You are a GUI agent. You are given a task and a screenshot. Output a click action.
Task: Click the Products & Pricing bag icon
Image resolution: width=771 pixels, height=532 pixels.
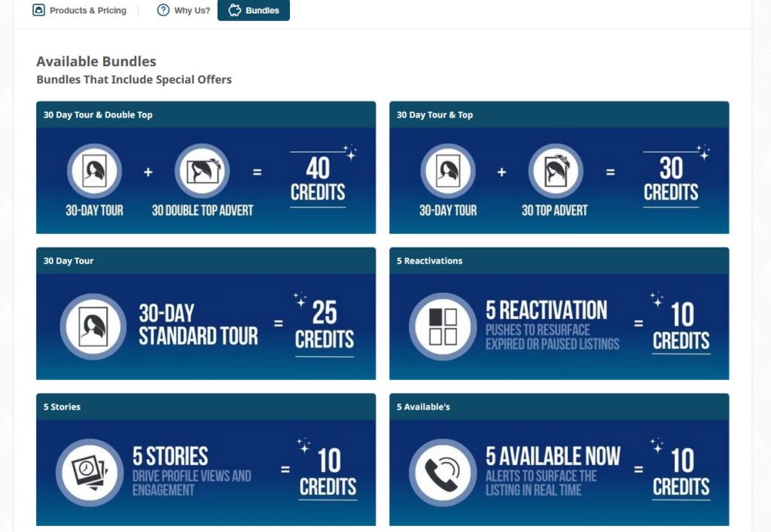39,11
